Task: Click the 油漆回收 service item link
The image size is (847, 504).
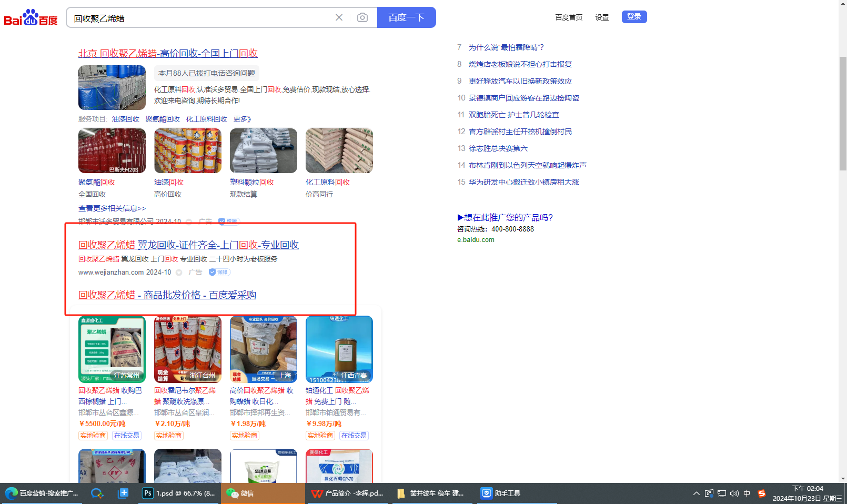Action: coord(126,119)
